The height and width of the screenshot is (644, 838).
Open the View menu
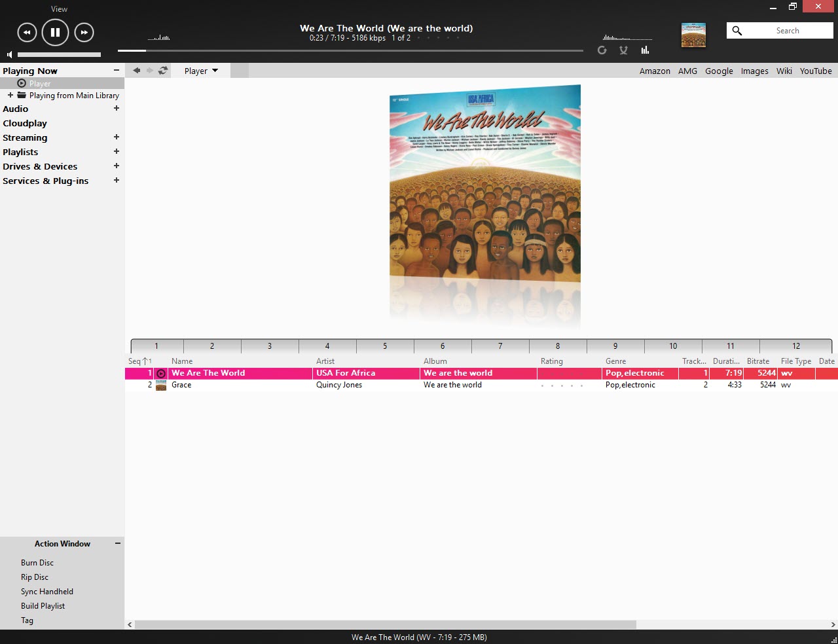pos(59,9)
